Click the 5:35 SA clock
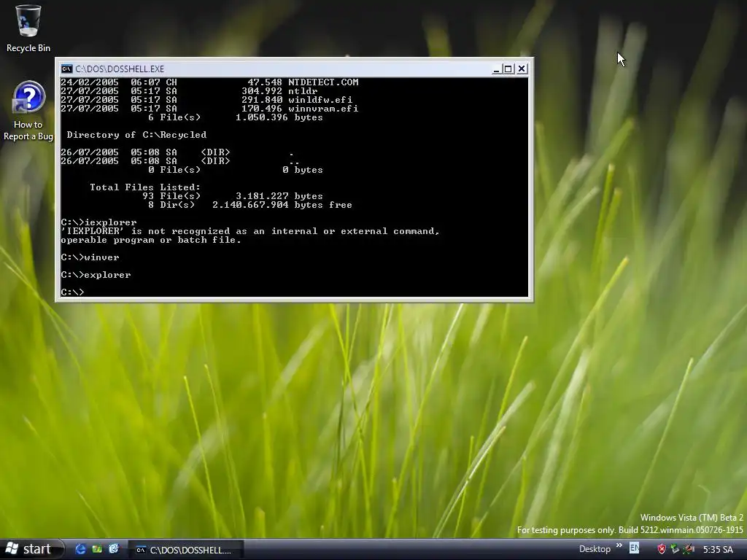Screen dimensions: 747x560 tap(718, 550)
